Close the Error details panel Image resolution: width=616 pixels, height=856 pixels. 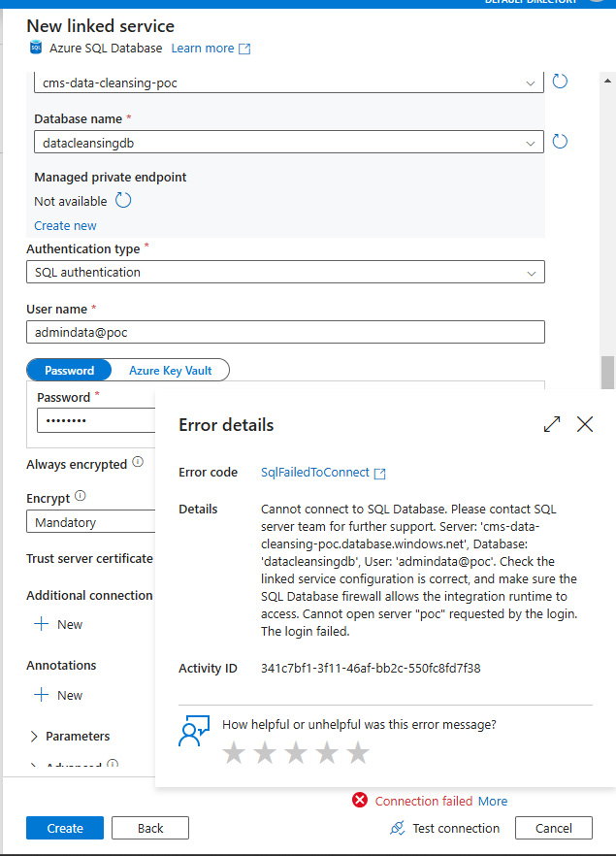[585, 424]
